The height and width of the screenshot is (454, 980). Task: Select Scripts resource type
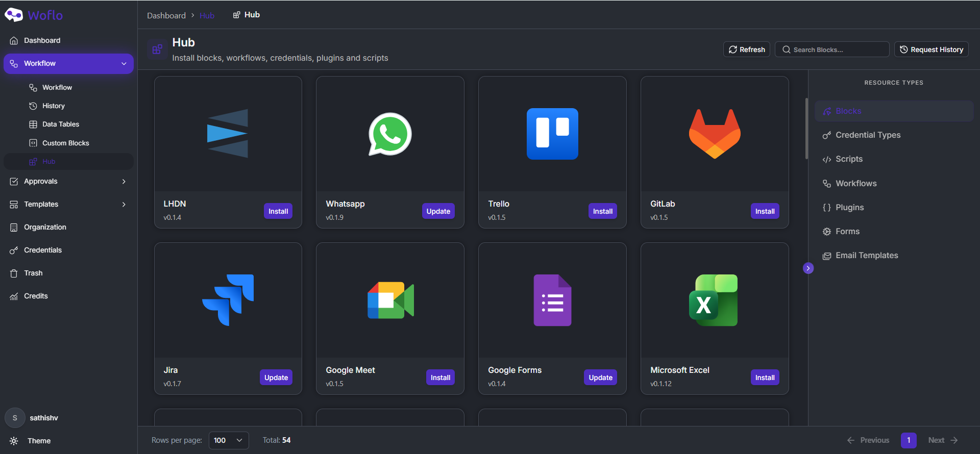pos(894,159)
